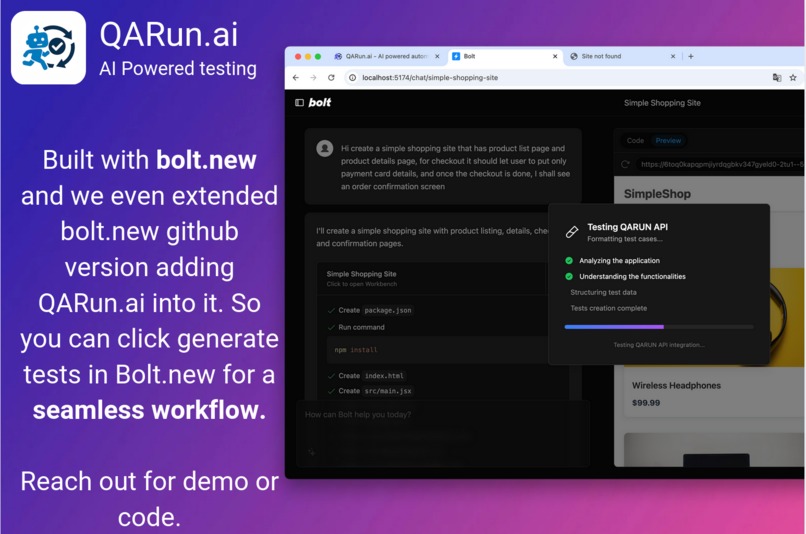The image size is (806, 534).
Task: Select the Bolt browser tab
Action: 504,57
